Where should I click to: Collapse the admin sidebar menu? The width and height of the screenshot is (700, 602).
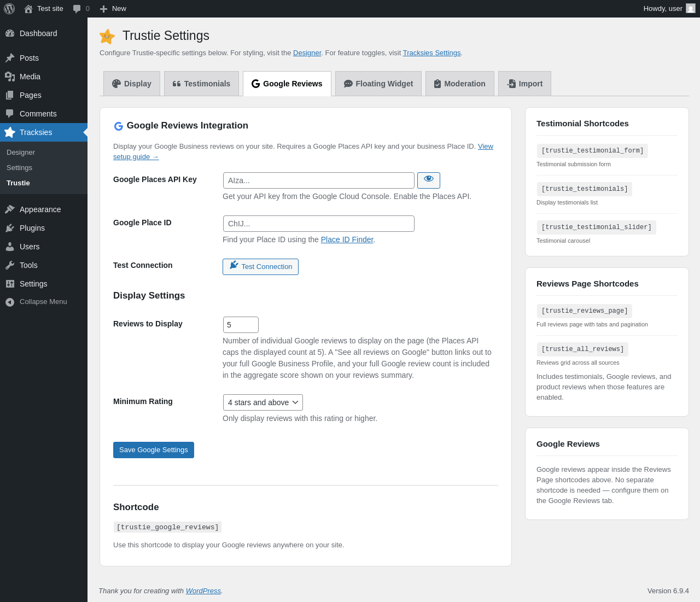pyautogui.click(x=36, y=302)
